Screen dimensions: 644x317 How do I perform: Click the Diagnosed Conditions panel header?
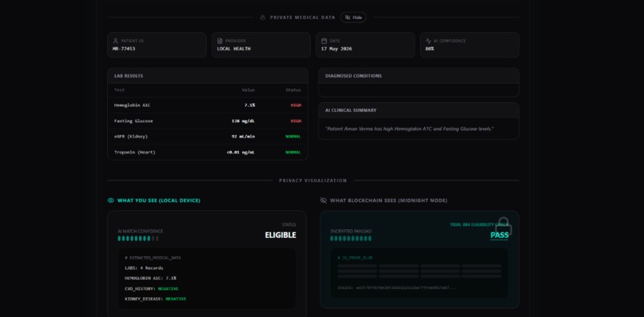click(x=419, y=76)
